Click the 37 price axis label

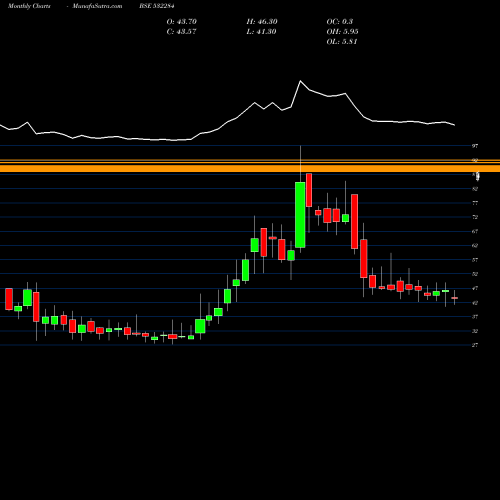475,317
